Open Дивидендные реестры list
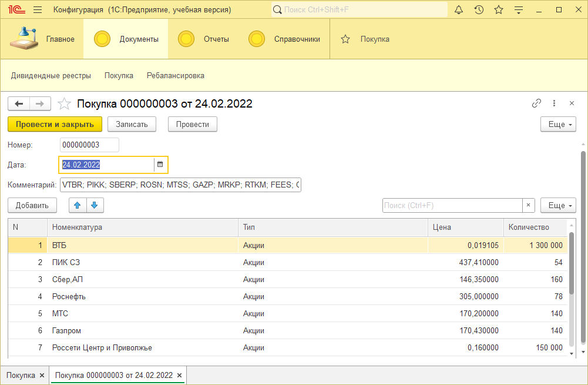The height and width of the screenshot is (385, 588). (51, 75)
